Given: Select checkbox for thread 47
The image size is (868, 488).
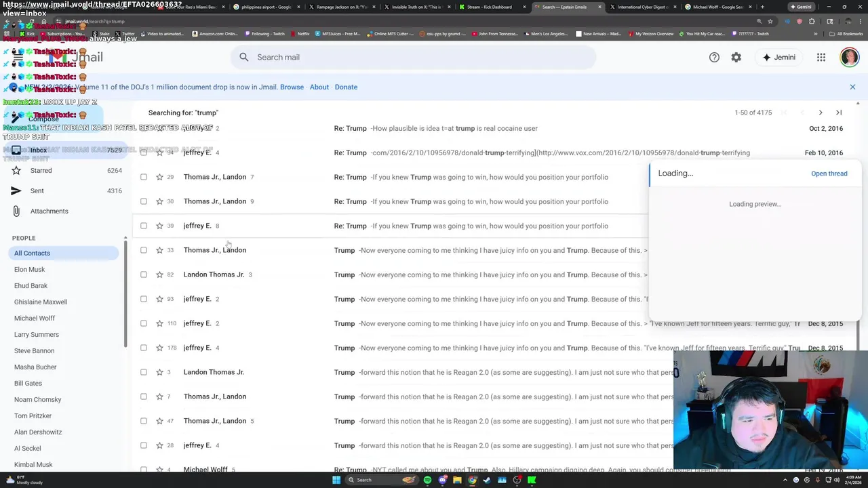Looking at the screenshot, I should click(x=143, y=421).
